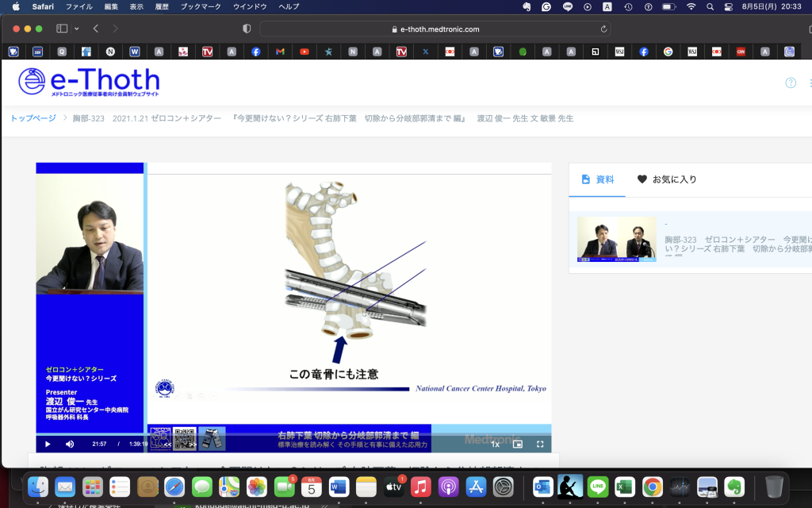The height and width of the screenshot is (508, 812).
Task: Expand the sidebar tab group dropdown
Action: 77,29
